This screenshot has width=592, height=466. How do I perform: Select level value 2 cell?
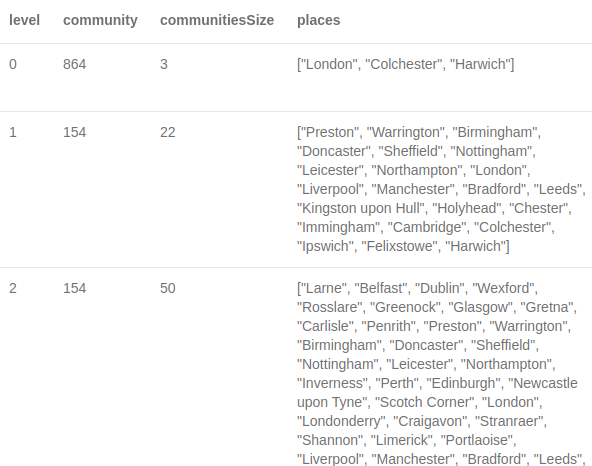(x=13, y=289)
